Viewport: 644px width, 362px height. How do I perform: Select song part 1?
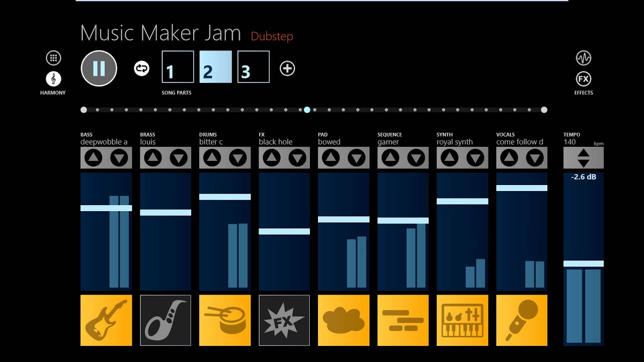(x=178, y=66)
